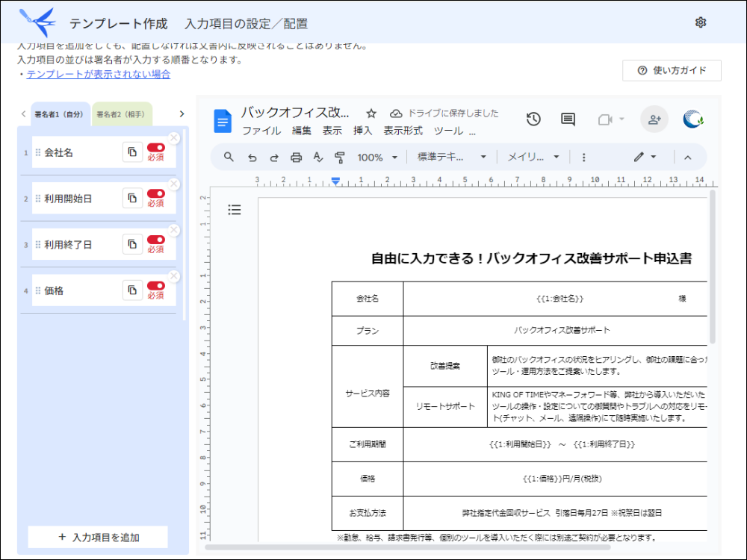The image size is (747, 560).
Task: Toggle 必須 for 利用開始日
Action: click(x=156, y=193)
